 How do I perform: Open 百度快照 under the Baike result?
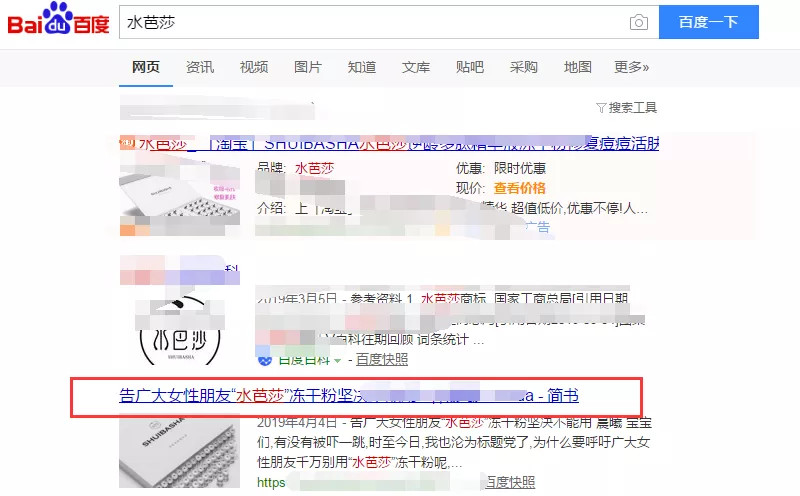[382, 359]
